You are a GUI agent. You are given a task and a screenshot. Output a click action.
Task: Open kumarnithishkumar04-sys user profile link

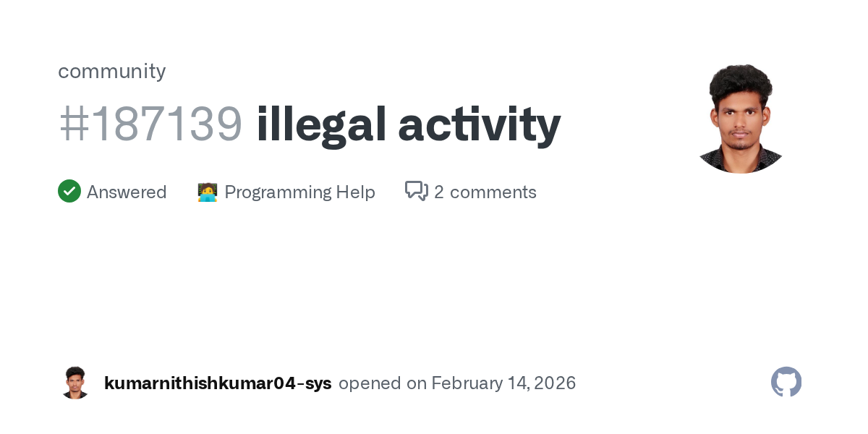tap(218, 383)
